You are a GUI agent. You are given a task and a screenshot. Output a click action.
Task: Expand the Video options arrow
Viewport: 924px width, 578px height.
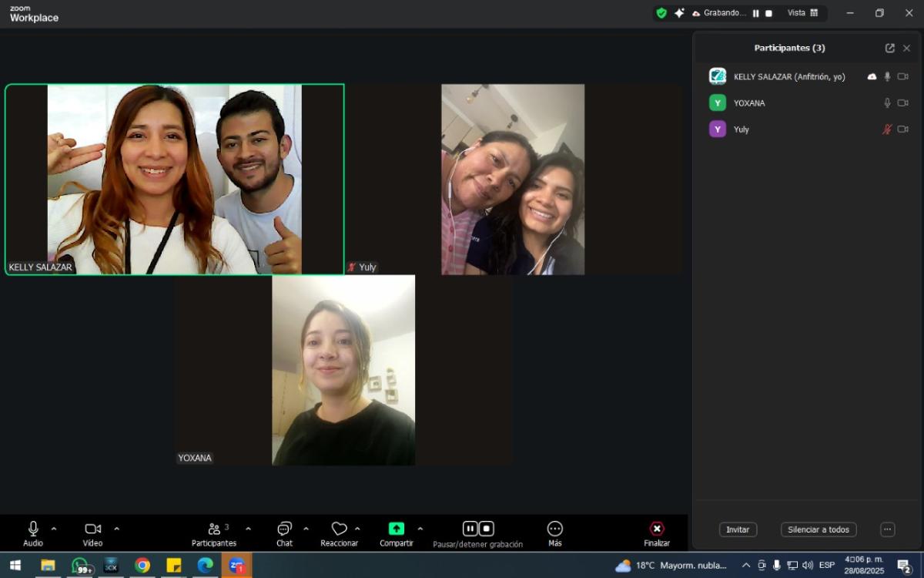pyautogui.click(x=117, y=529)
